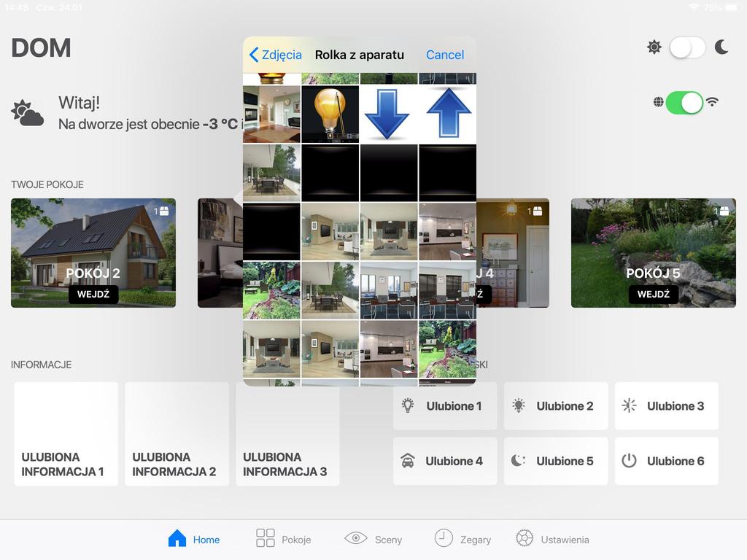Go back to Zdjęcia albums list
Screen dimensions: 747x560
click(275, 55)
